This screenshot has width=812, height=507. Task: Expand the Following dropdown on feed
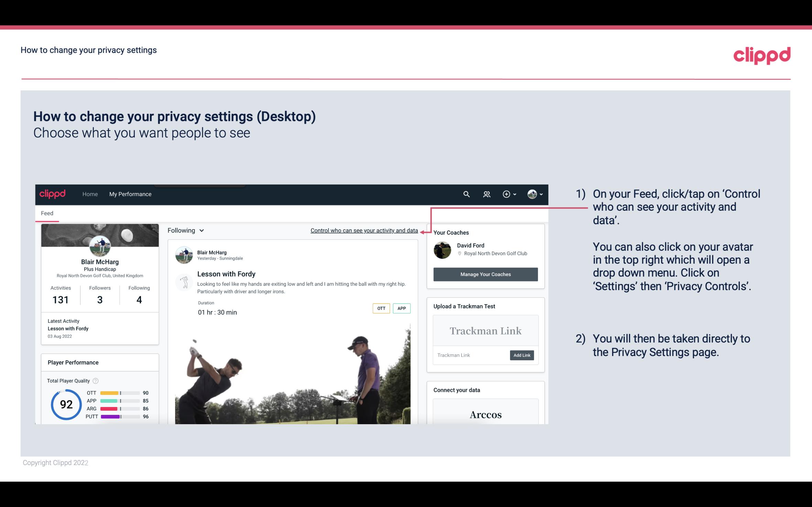[x=185, y=230]
